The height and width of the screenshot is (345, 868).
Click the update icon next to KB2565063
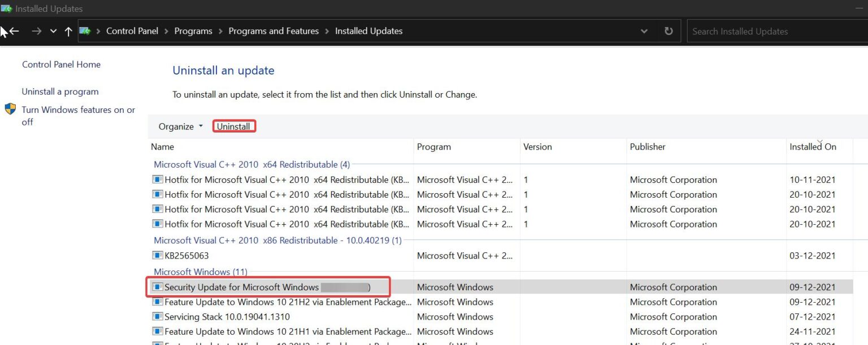[157, 255]
